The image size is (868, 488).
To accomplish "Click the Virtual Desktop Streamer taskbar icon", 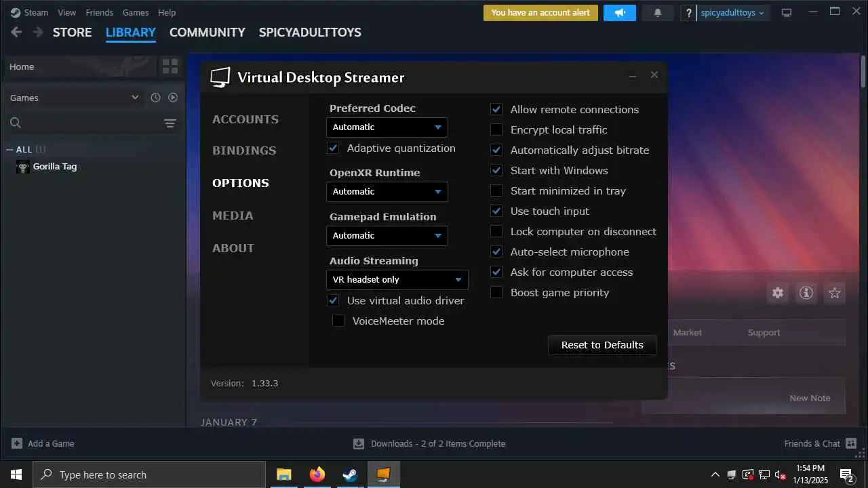I will click(384, 474).
